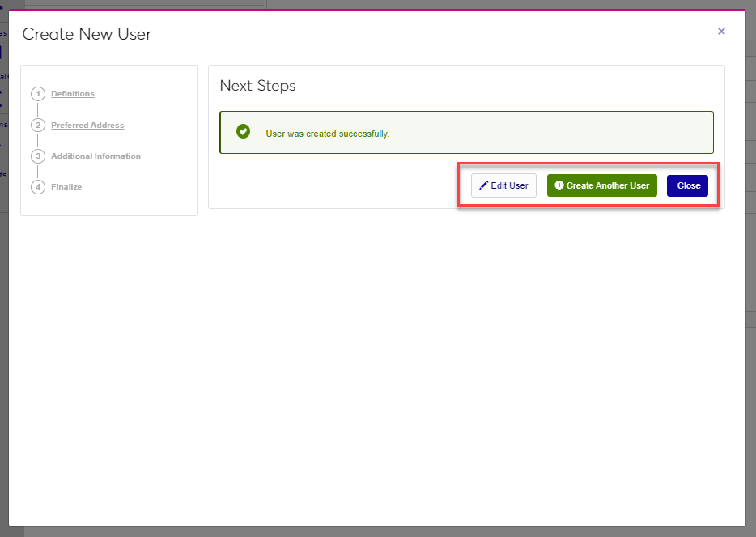Click the 'User was created successfully' message
This screenshot has width=756, height=537.
point(328,134)
